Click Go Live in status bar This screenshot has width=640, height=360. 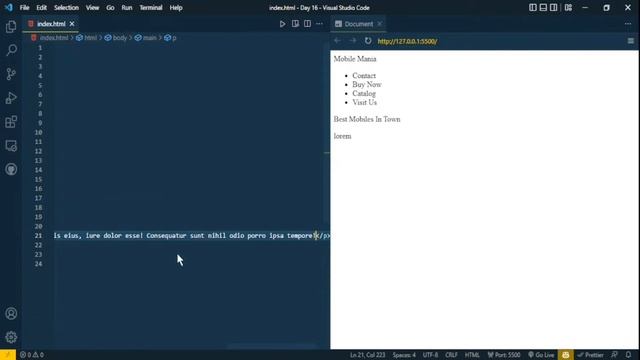coord(541,355)
